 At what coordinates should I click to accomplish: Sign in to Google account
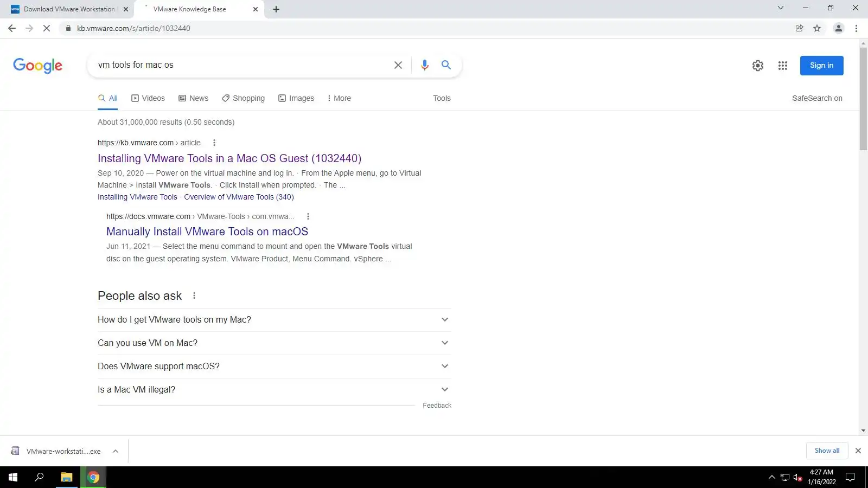pos(822,66)
